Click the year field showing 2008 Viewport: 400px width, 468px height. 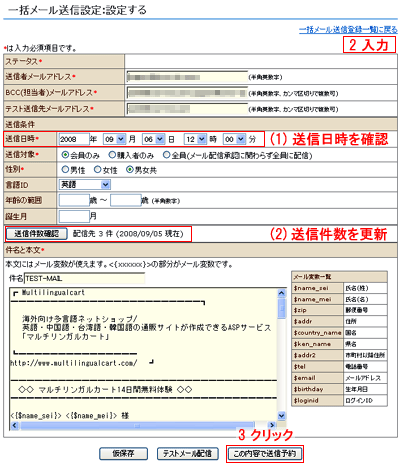pos(74,139)
